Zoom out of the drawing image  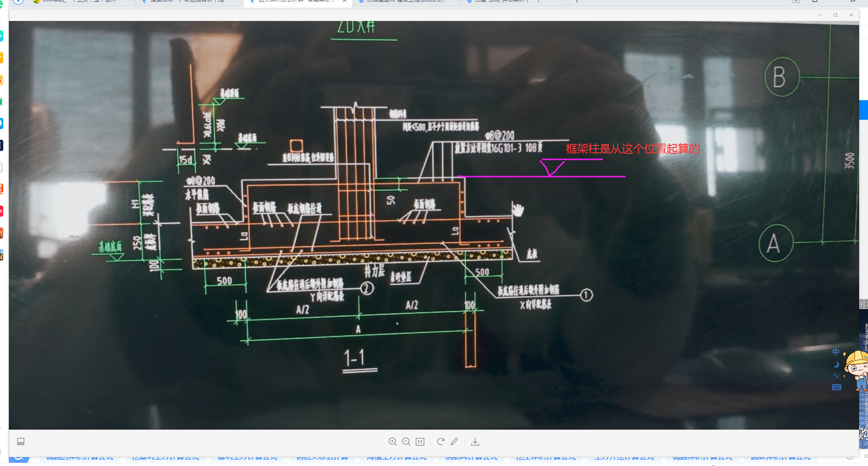pyautogui.click(x=406, y=441)
